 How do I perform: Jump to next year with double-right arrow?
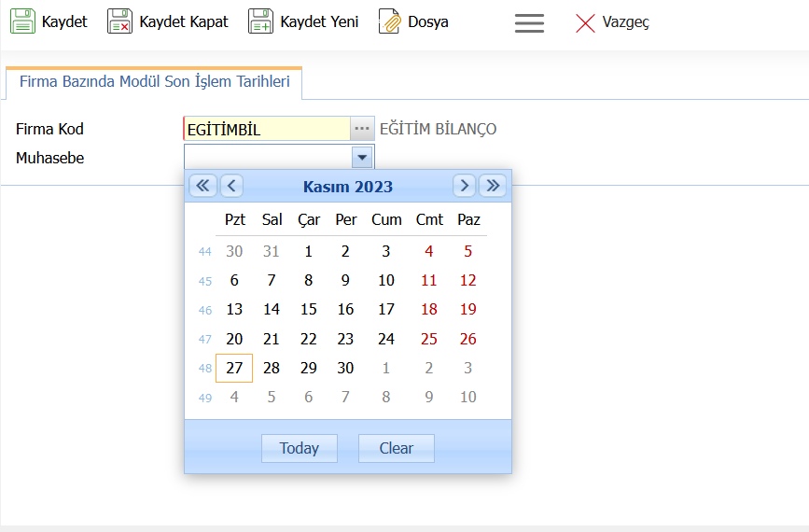[x=493, y=186]
